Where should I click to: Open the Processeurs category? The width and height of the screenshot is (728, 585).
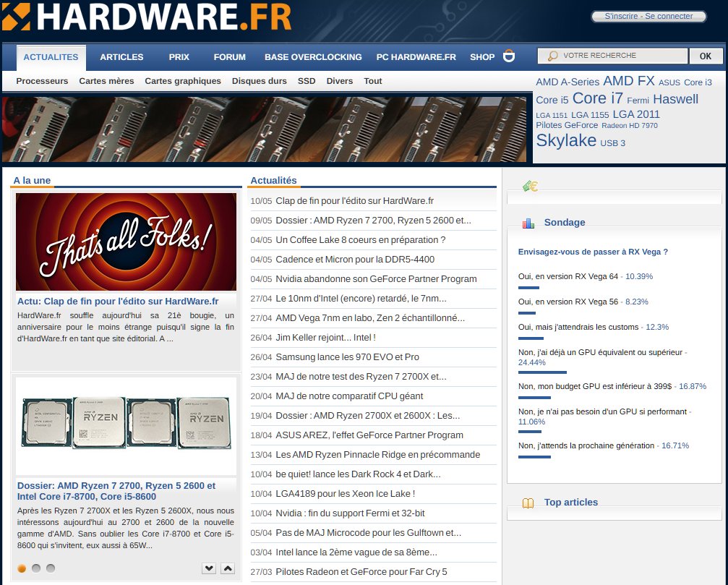click(x=42, y=81)
